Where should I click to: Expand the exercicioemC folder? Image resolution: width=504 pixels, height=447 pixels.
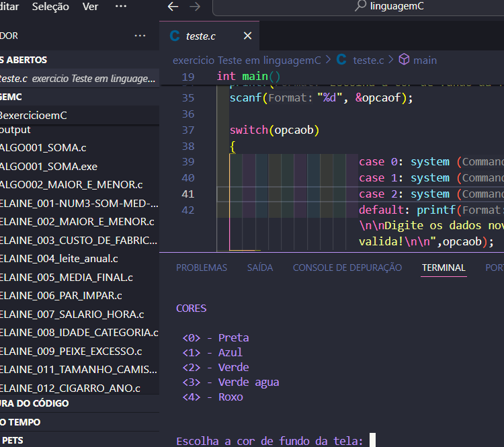[x=79, y=115]
